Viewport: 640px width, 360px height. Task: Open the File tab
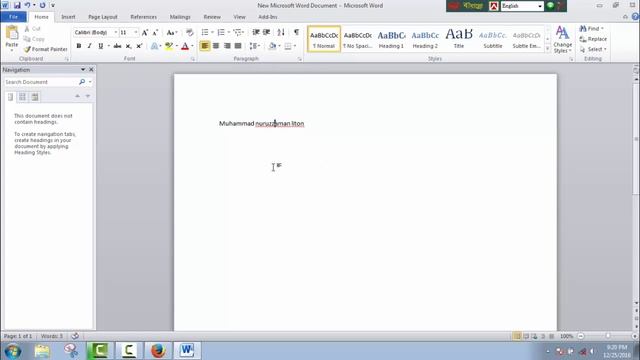coord(13,17)
